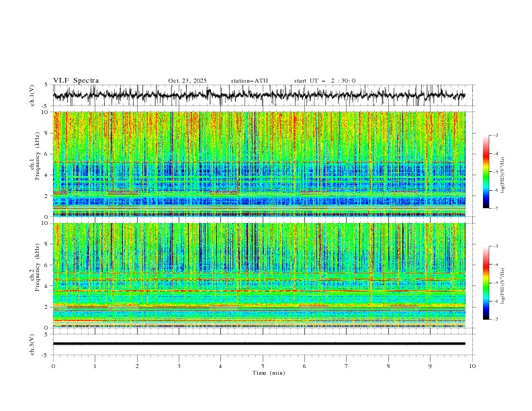Click the time axis tick label "2"
Screen dimensions: 532x411
[x=137, y=366]
